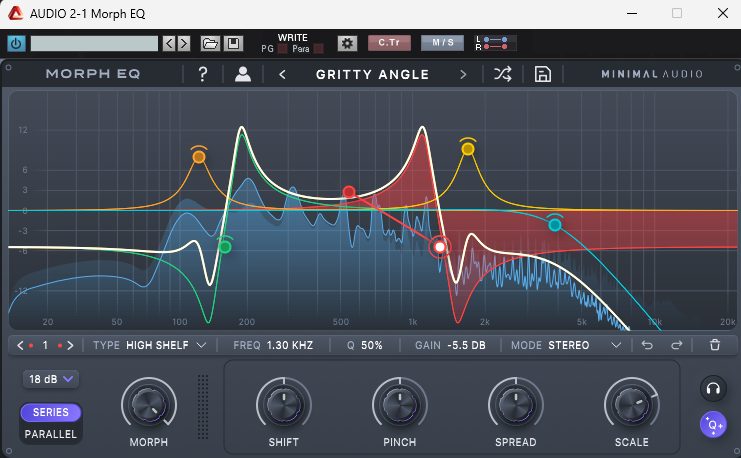Select SERIES filter routing

pos(51,412)
